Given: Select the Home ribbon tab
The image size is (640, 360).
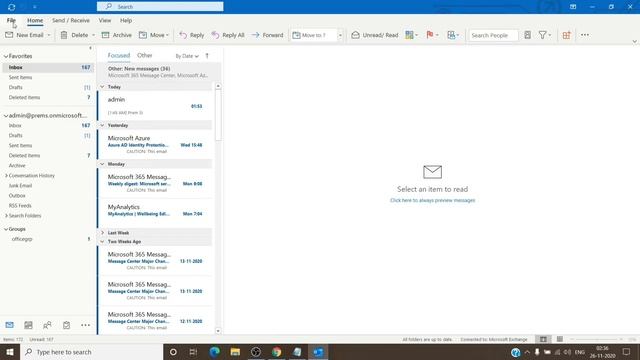Looking at the screenshot, I should [35, 20].
